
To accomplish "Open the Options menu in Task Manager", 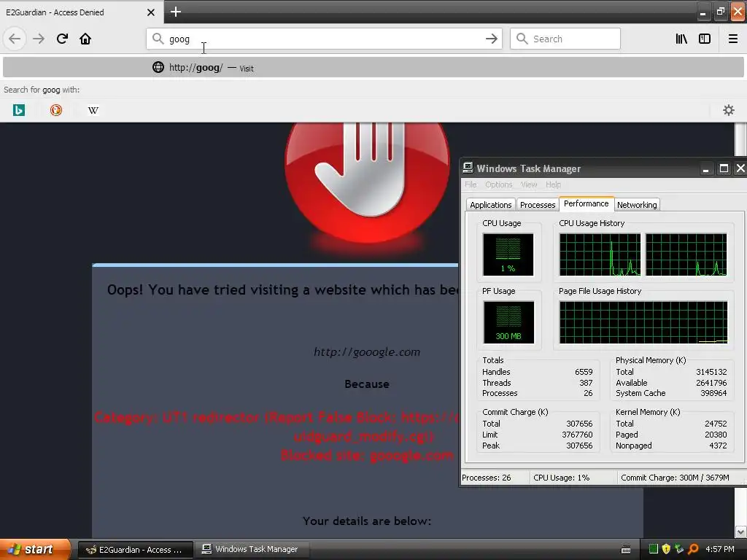I will tap(499, 184).
